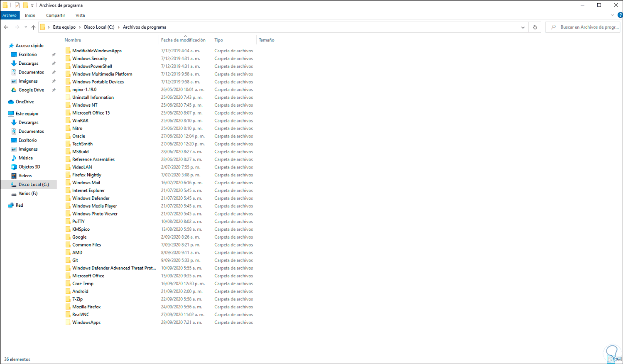Click the Google Drive icon in Quick access

(x=14, y=90)
